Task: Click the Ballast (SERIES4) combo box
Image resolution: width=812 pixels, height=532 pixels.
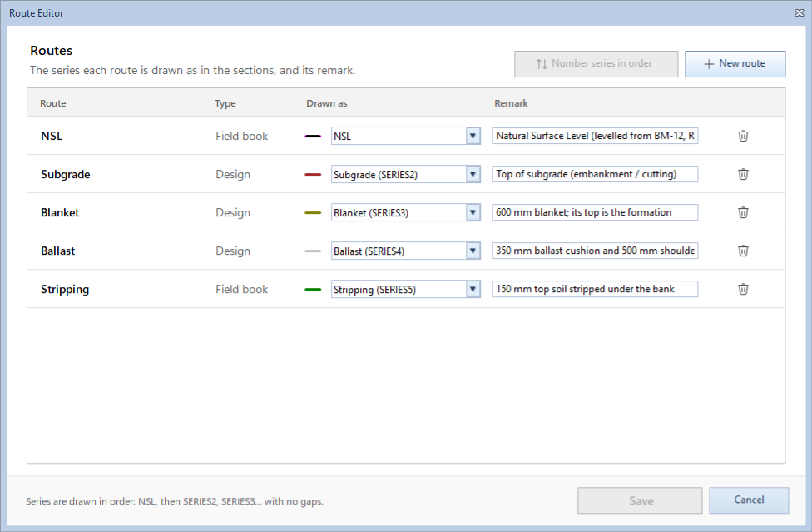Action: [406, 251]
